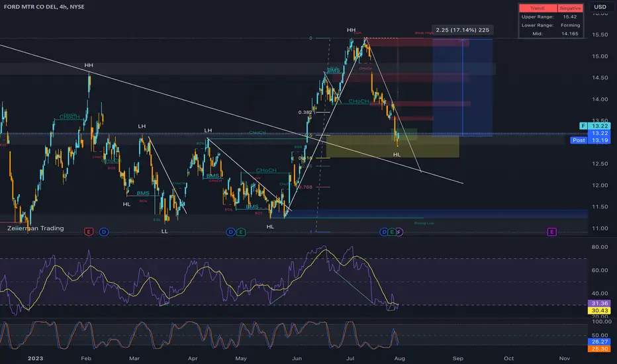Click the Apr time axis label
Image resolution: width=617 pixels, height=364 pixels.
193,359
